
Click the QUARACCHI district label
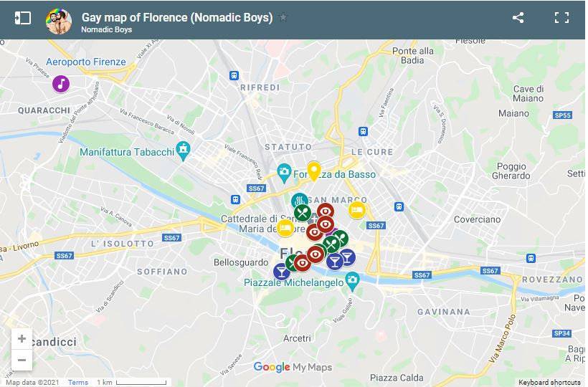[x=44, y=110]
